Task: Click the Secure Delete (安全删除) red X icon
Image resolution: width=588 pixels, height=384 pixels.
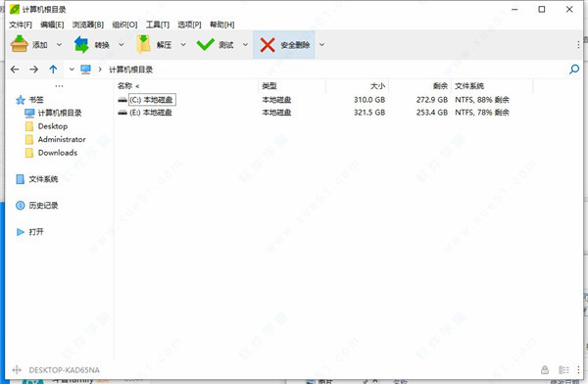Action: (268, 45)
